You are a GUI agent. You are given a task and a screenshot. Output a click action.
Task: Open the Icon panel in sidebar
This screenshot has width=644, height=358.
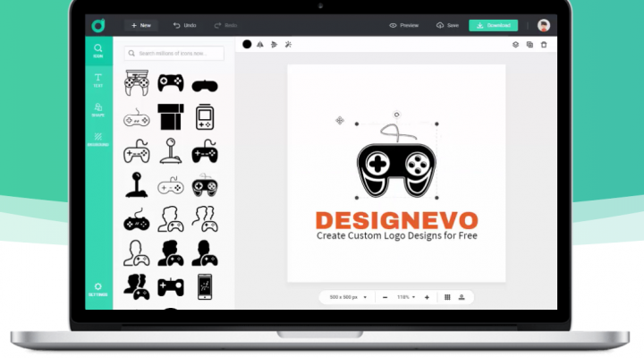click(98, 50)
